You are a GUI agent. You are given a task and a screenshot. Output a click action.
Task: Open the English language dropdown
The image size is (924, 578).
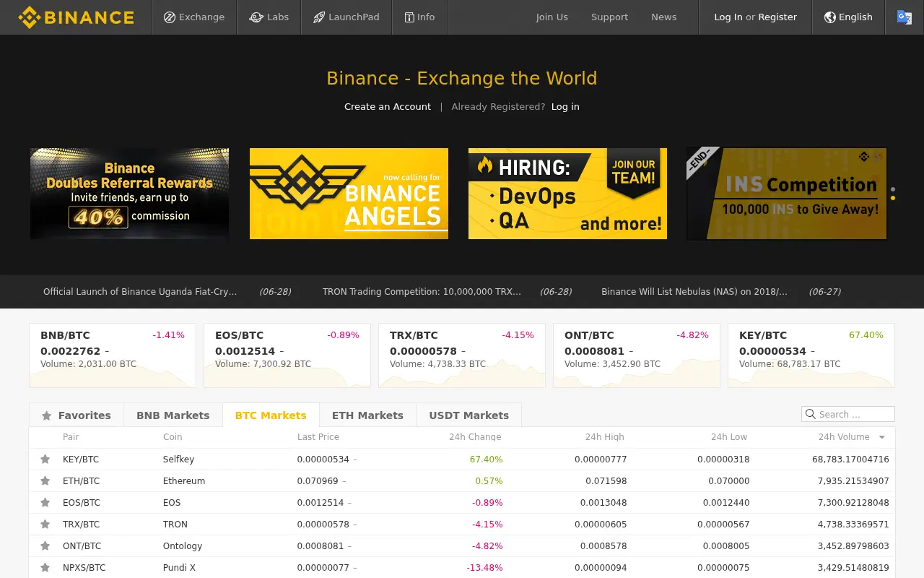pos(848,17)
